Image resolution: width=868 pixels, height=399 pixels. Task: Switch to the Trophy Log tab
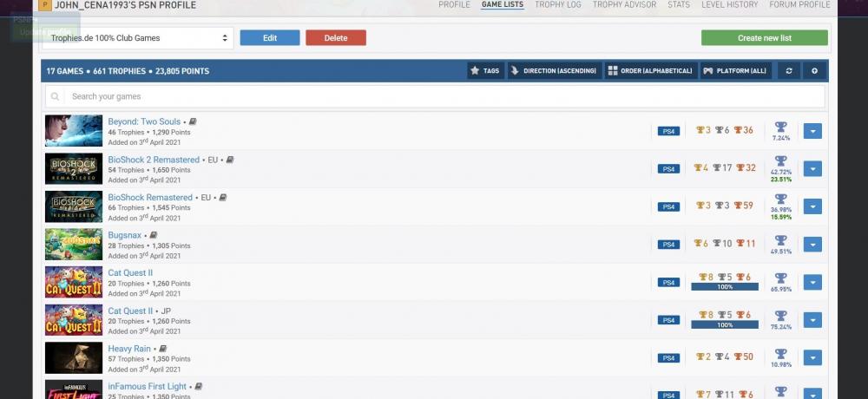tap(559, 5)
